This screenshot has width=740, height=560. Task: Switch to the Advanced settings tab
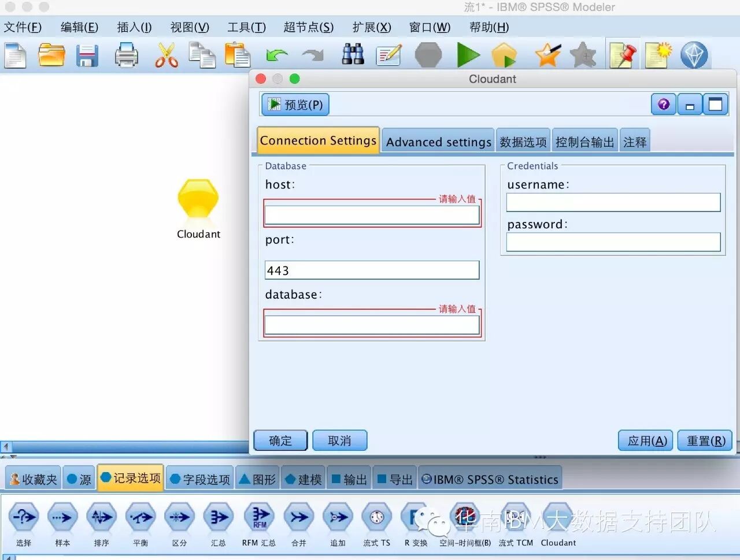pyautogui.click(x=438, y=142)
